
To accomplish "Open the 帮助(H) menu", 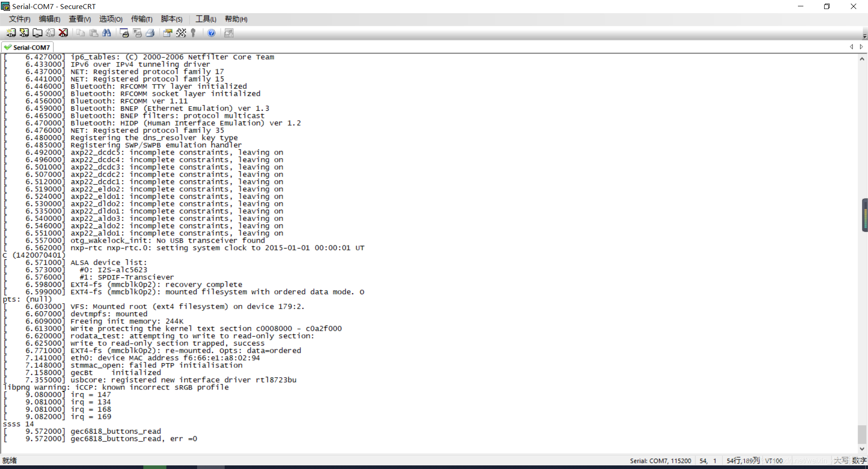I will tap(236, 19).
